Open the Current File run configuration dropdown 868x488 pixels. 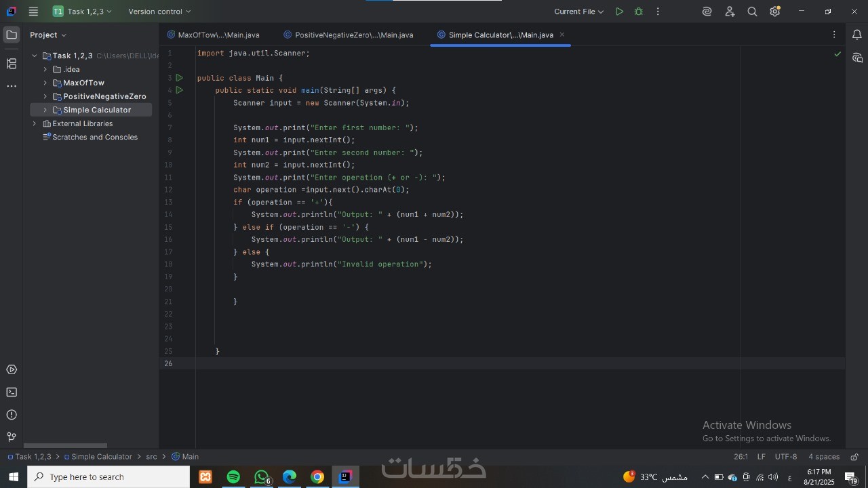[x=578, y=12]
